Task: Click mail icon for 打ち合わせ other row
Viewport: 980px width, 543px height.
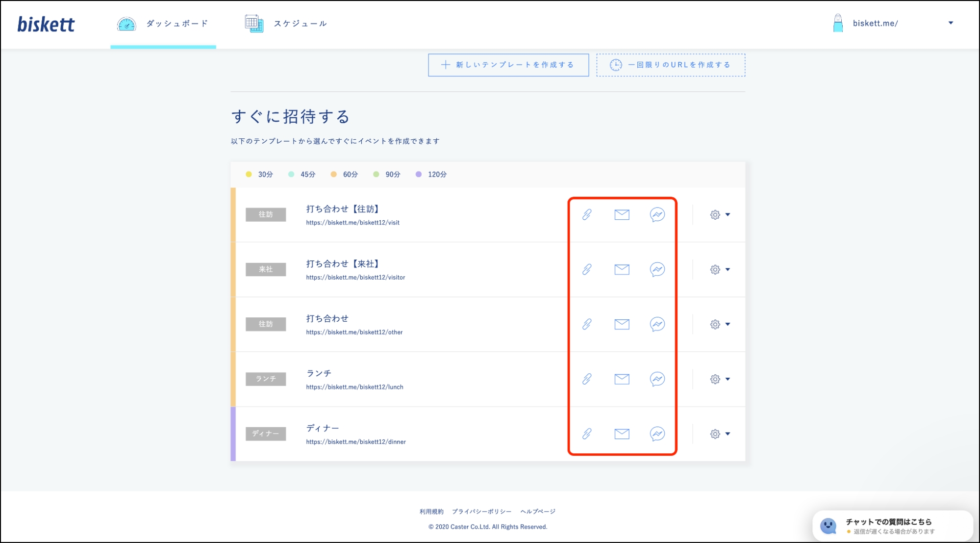Action: (622, 324)
